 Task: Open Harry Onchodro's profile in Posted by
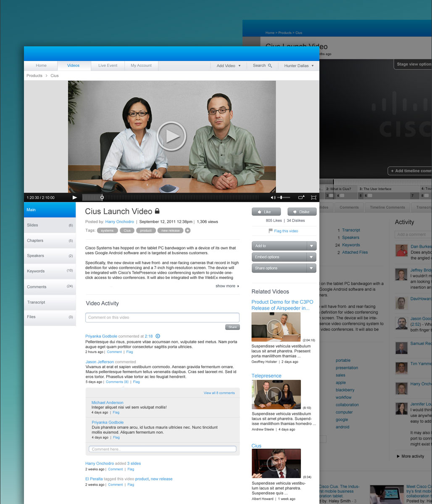point(119,221)
